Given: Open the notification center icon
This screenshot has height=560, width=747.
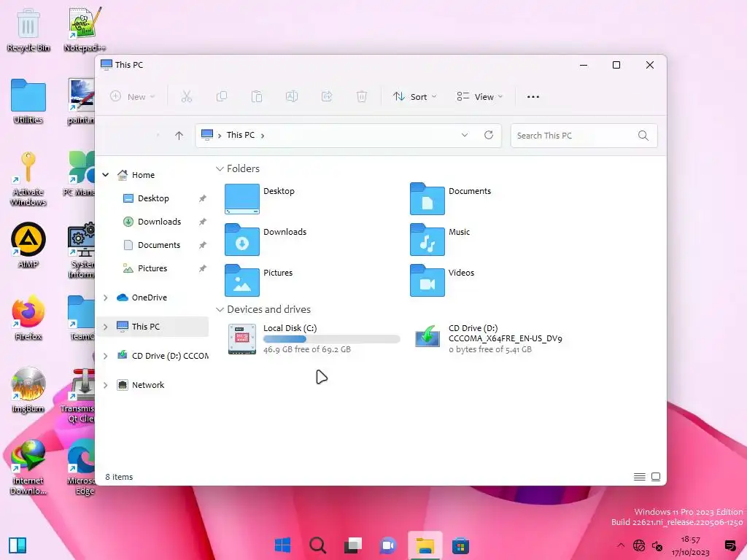Looking at the screenshot, I should [729, 545].
